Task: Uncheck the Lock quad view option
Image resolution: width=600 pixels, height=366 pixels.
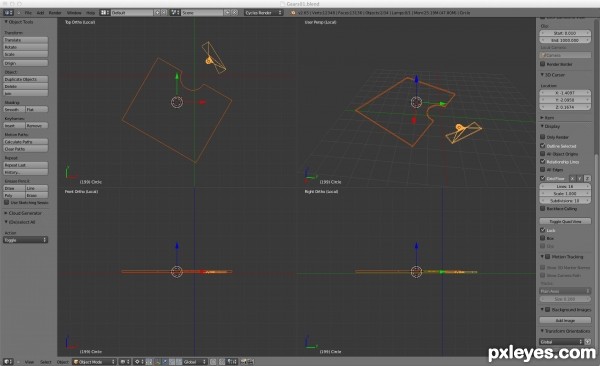Action: 543,230
